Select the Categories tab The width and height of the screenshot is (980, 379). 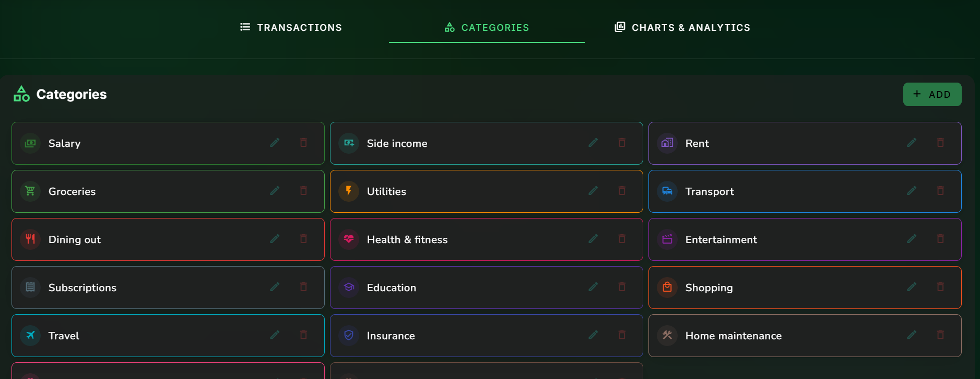(487, 27)
